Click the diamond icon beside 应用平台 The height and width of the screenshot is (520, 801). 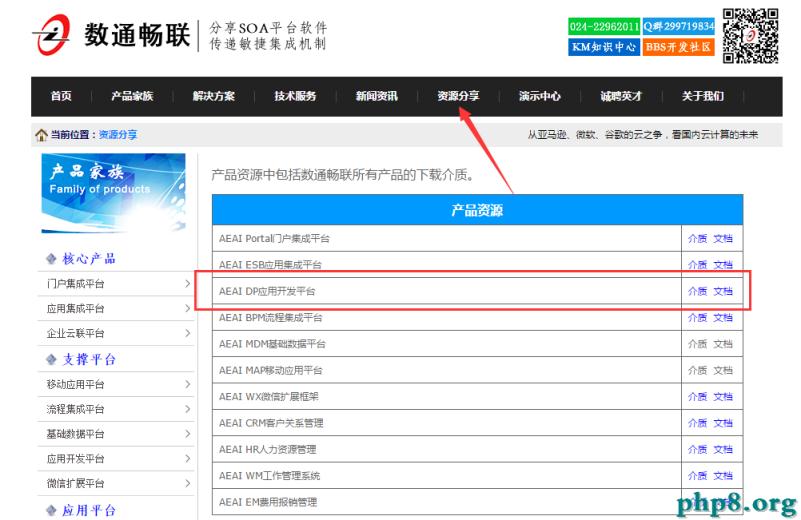[x=51, y=510]
